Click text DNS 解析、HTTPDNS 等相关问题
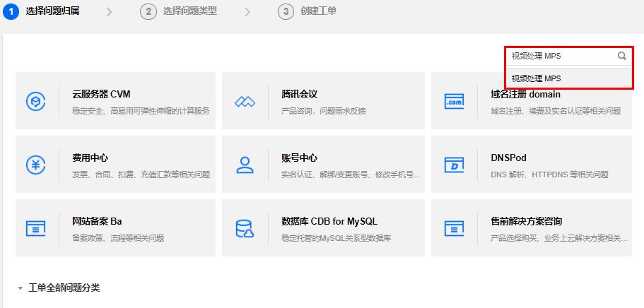This screenshot has height=308, width=644. coord(549,174)
